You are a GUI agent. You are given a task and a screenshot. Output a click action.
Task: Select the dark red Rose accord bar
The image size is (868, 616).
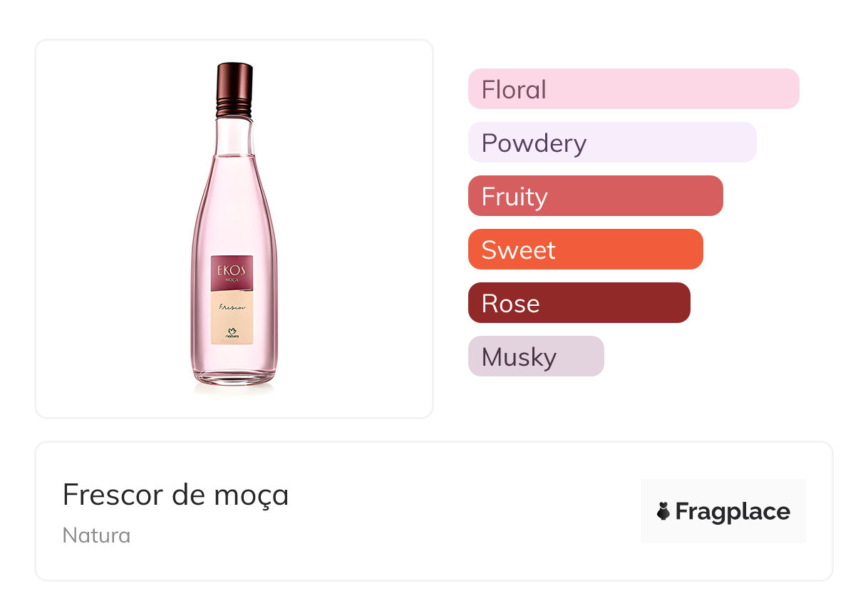click(579, 303)
